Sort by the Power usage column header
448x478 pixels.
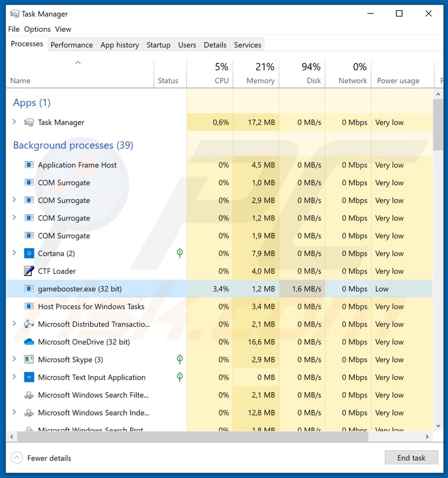(x=403, y=74)
